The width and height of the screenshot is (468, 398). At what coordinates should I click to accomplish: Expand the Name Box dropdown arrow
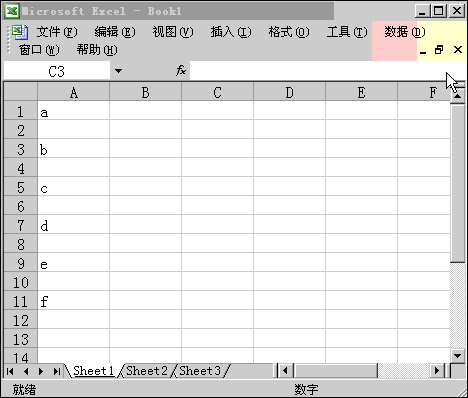click(118, 71)
